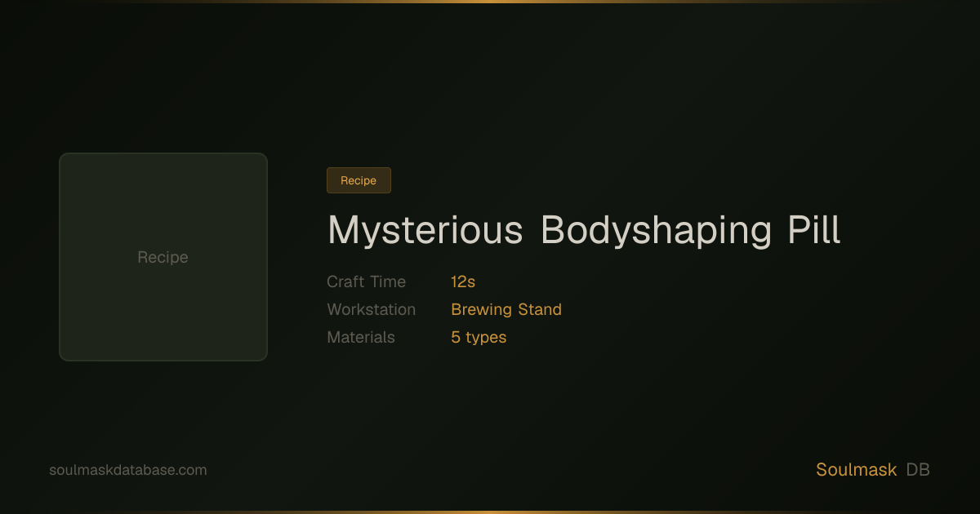The width and height of the screenshot is (980, 514).
Task: Click the '5 types' materials value
Action: coord(479,337)
